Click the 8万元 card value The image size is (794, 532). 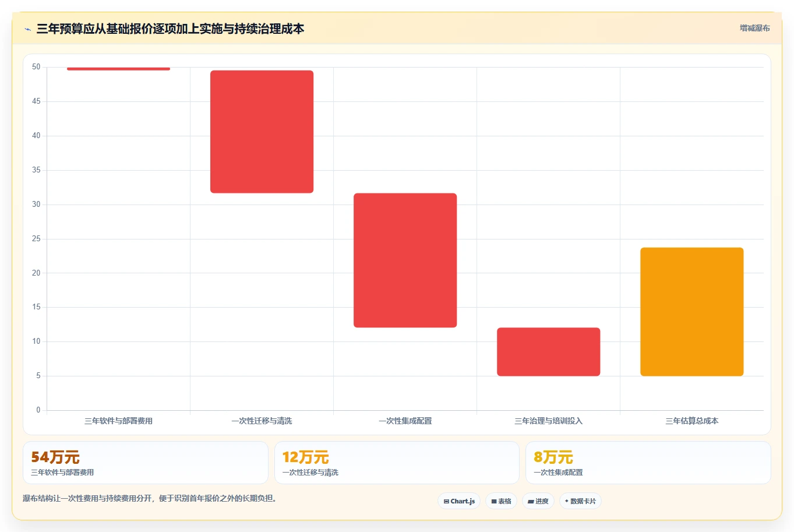click(x=553, y=457)
